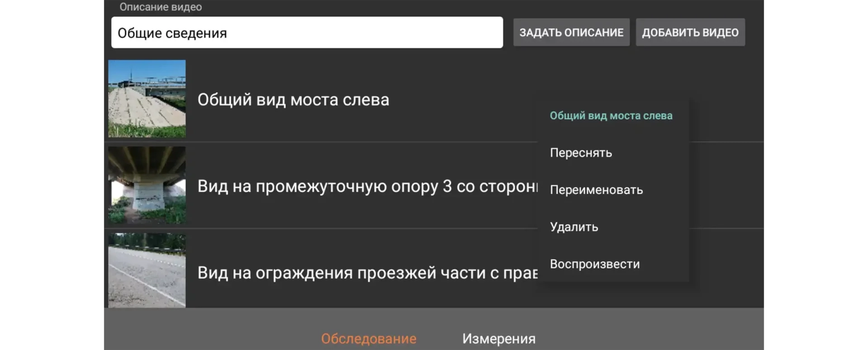
Task: Click the video description input field
Action: pyautogui.click(x=307, y=33)
